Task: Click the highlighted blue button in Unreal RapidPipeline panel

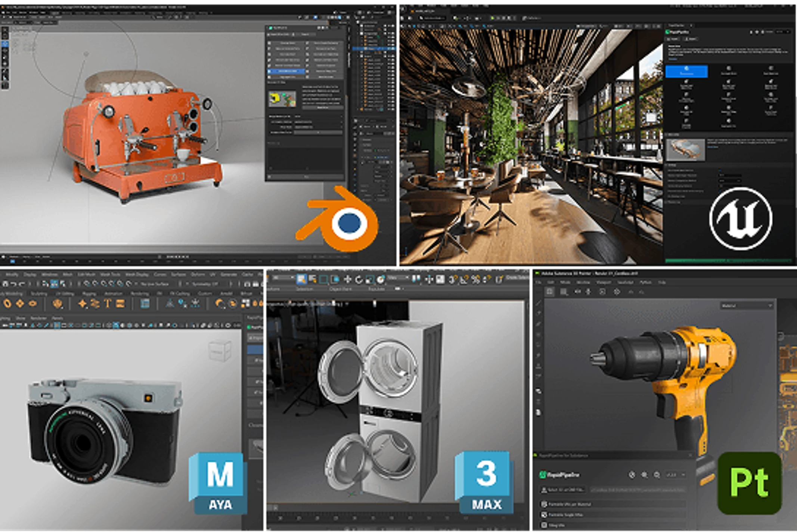Action: [x=686, y=71]
